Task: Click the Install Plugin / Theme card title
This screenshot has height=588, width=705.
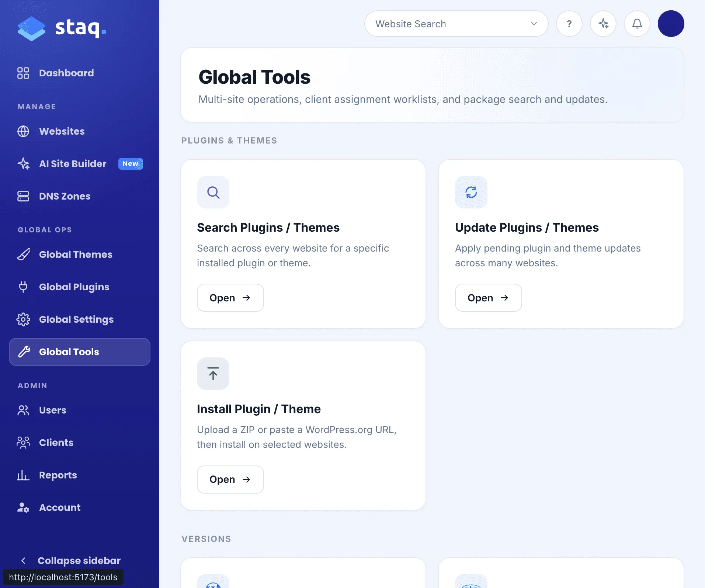Action: pos(259,409)
